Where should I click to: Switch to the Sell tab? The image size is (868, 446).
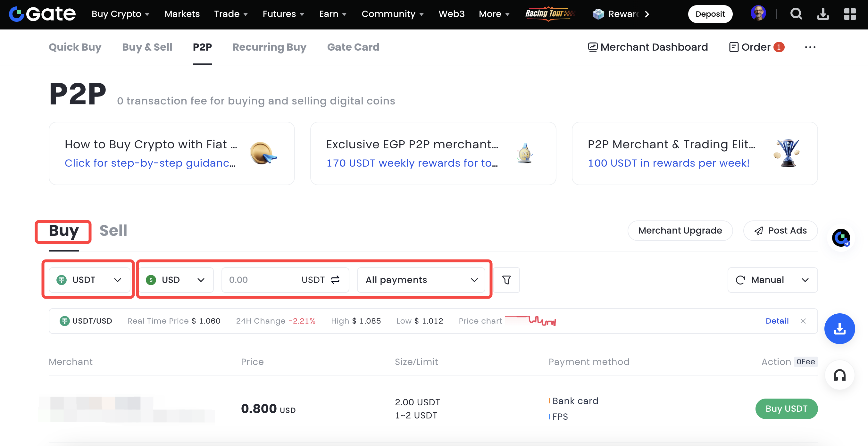(113, 231)
